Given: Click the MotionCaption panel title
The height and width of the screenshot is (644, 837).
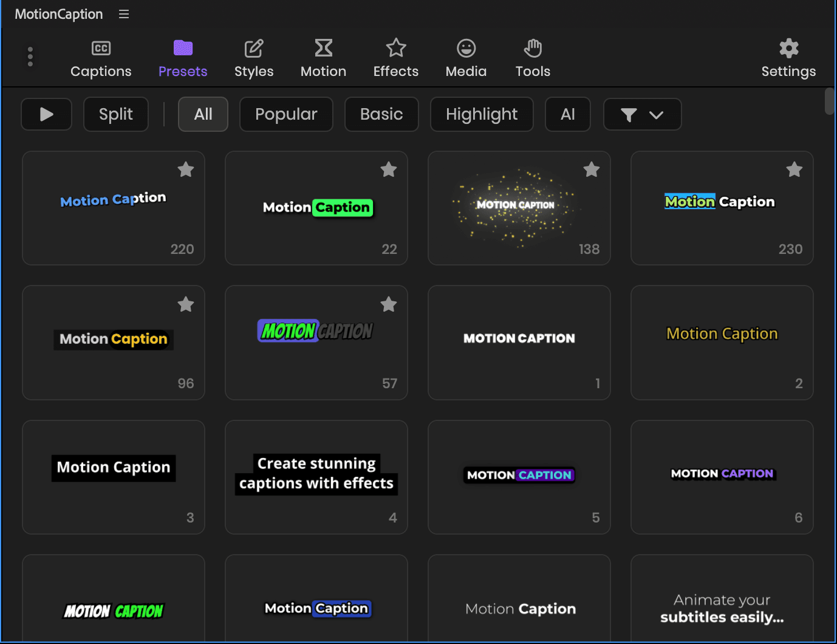Looking at the screenshot, I should pos(59,14).
